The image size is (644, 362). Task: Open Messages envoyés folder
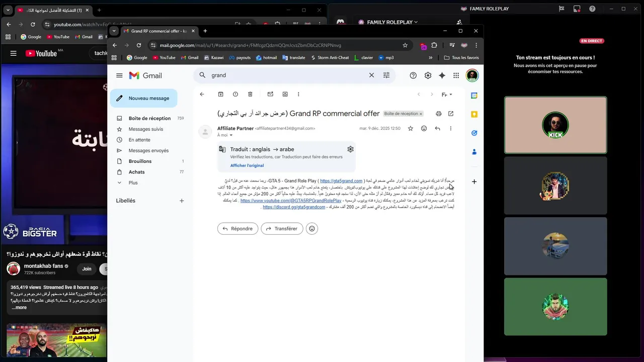(x=148, y=150)
